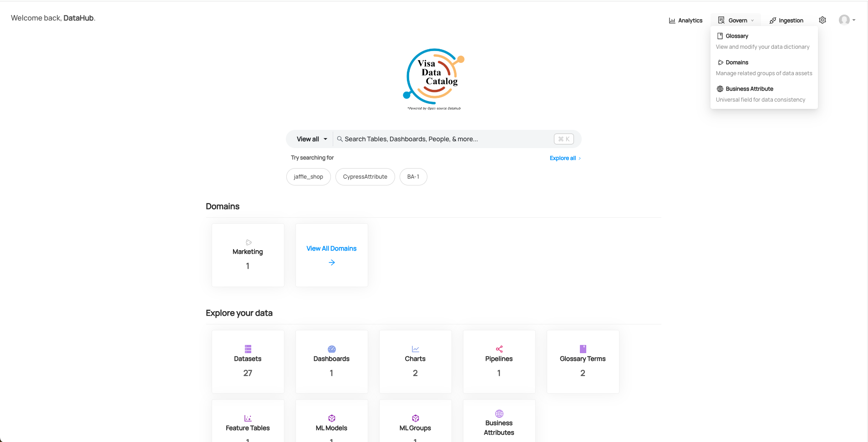
Task: Open the Charts card label
Action: pyautogui.click(x=415, y=359)
